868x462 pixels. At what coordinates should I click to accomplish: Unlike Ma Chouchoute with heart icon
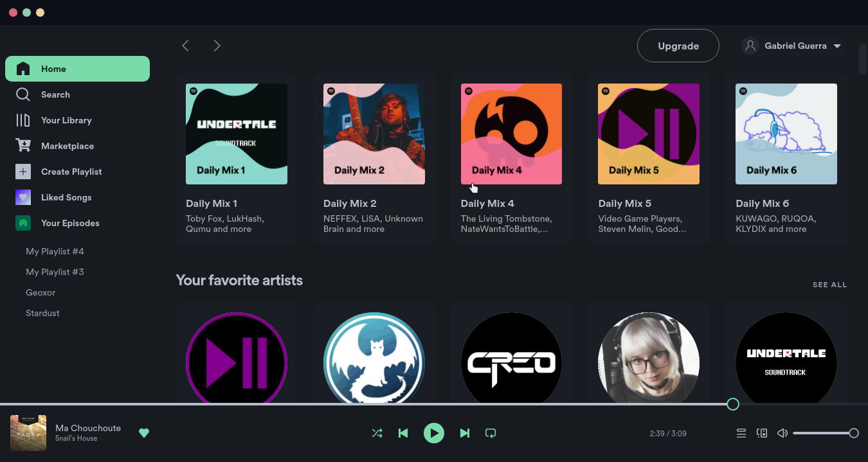(x=144, y=433)
